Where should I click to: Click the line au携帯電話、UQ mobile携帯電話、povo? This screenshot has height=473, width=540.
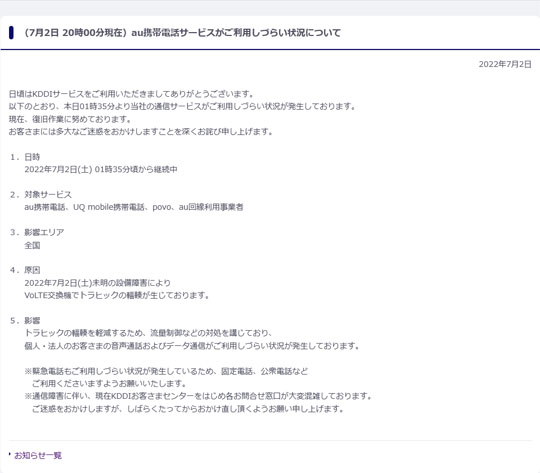tap(134, 207)
